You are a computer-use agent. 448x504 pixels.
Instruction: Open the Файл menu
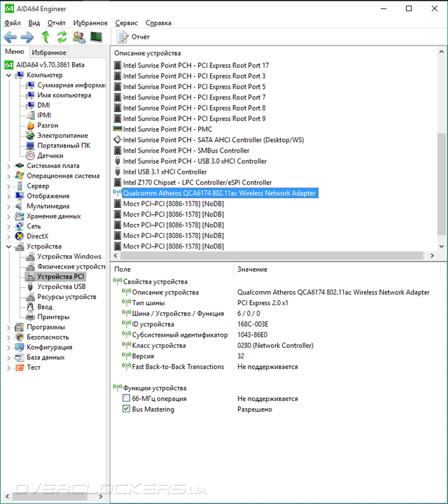point(13,23)
